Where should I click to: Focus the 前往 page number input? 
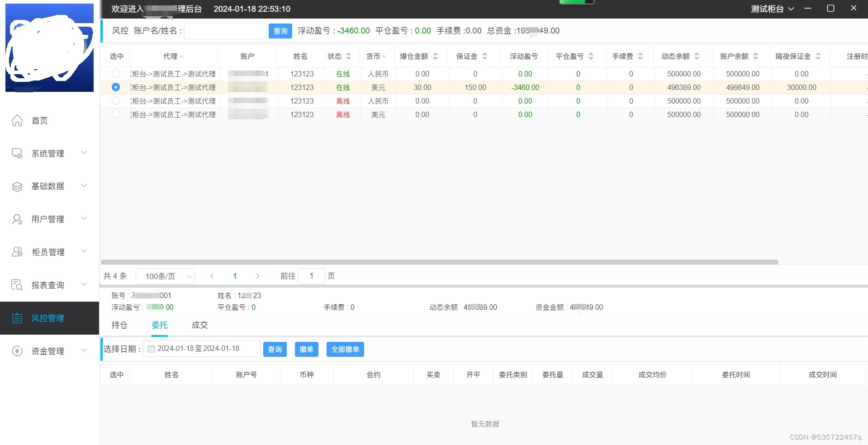coord(311,276)
